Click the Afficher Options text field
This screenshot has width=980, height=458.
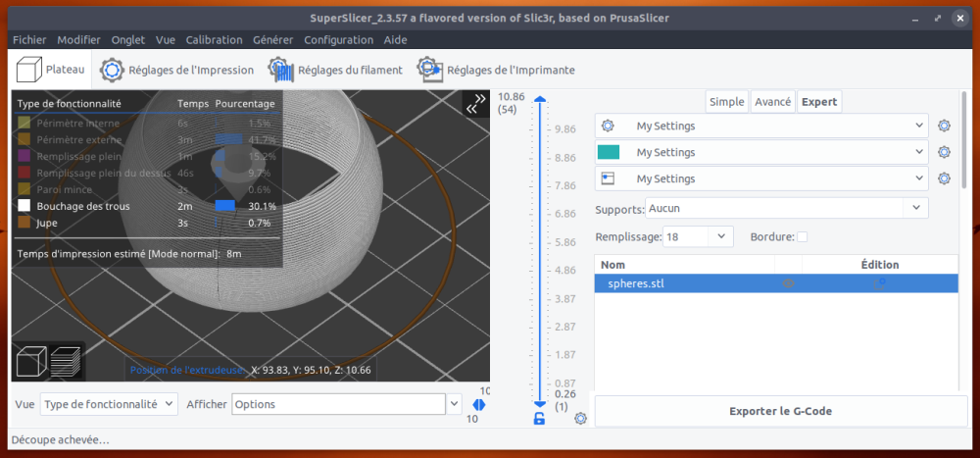339,404
